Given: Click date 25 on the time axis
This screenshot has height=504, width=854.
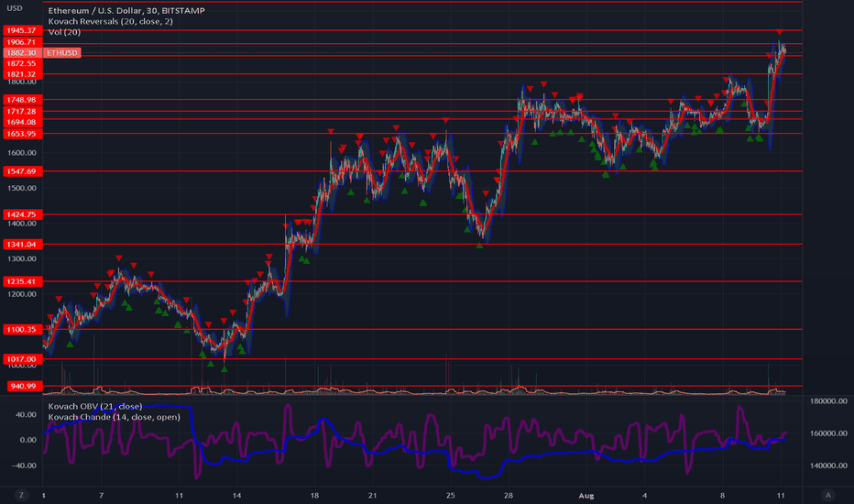Looking at the screenshot, I should [450, 495].
